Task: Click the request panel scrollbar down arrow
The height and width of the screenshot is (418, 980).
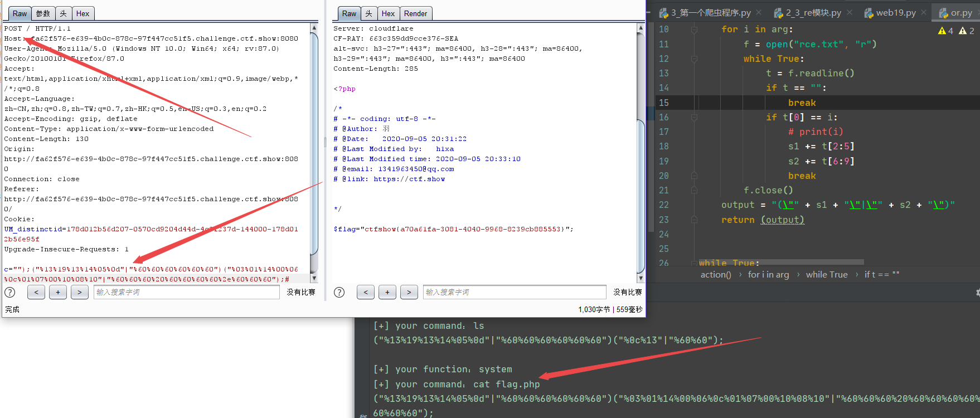Action: point(314,278)
